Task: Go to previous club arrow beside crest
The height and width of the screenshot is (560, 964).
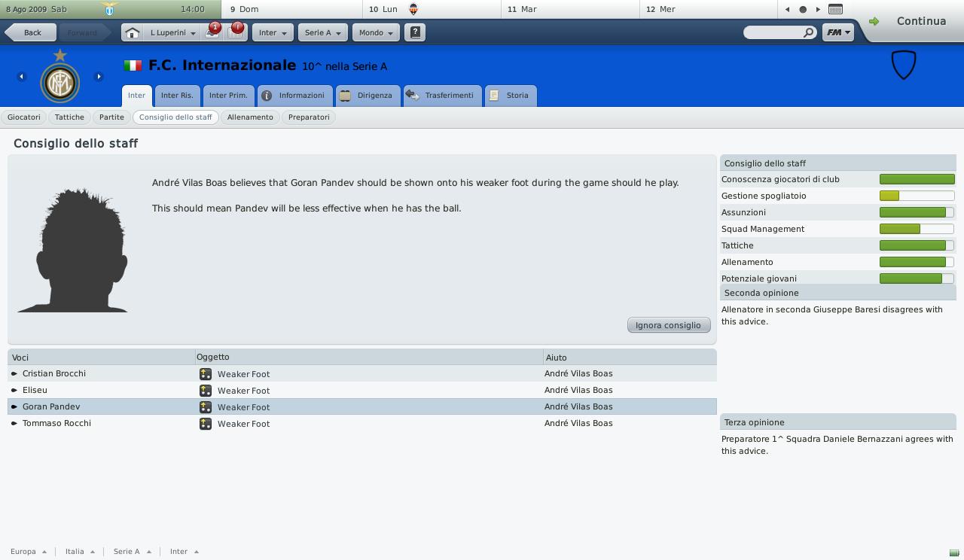Action: 21,77
